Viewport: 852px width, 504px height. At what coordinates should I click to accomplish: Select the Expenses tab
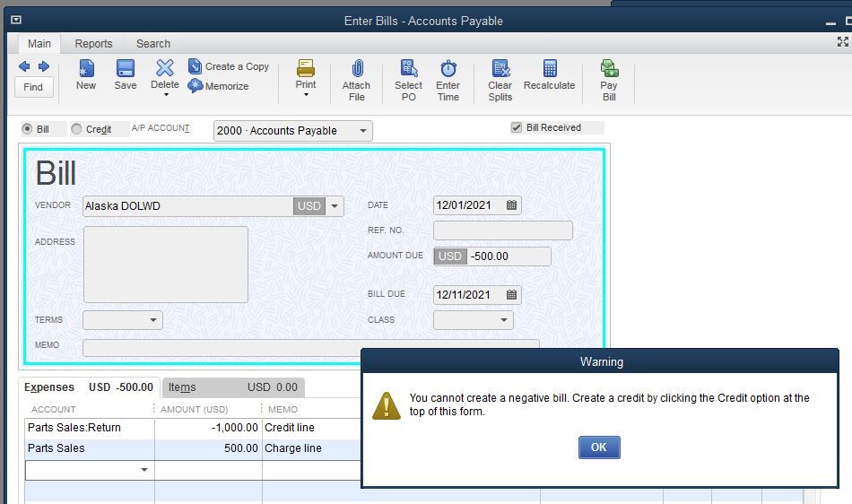tap(89, 387)
